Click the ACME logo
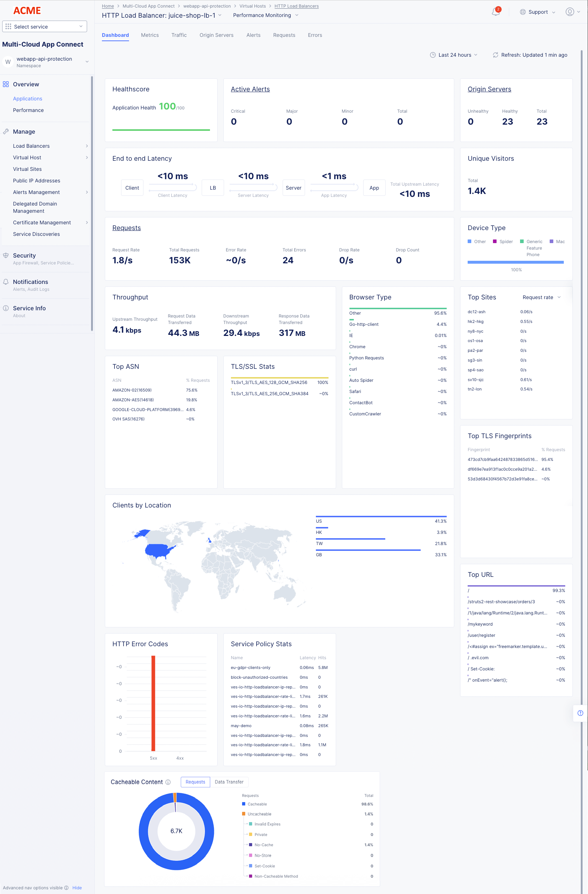 pyautogui.click(x=27, y=10)
